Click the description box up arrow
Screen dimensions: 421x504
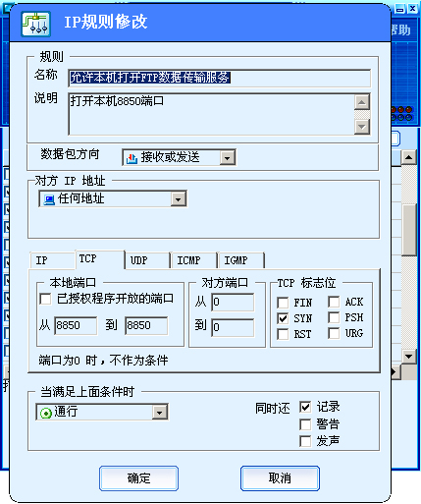[362, 102]
